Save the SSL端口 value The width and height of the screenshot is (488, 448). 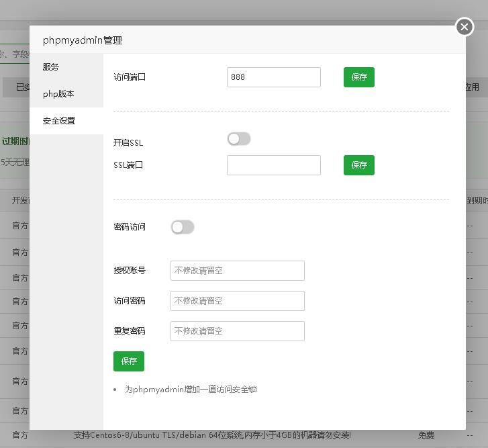click(x=359, y=165)
